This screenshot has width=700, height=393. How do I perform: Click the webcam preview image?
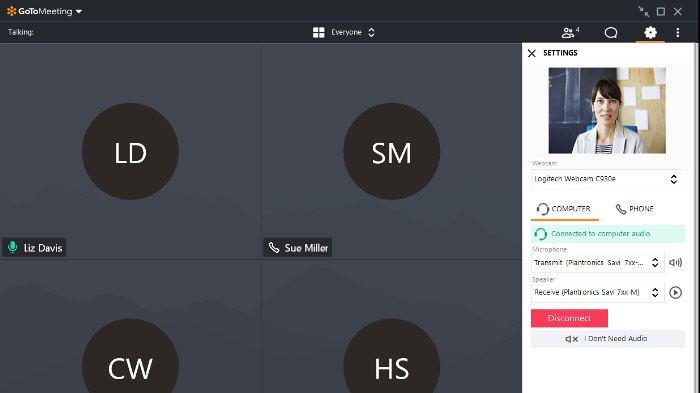(x=607, y=110)
